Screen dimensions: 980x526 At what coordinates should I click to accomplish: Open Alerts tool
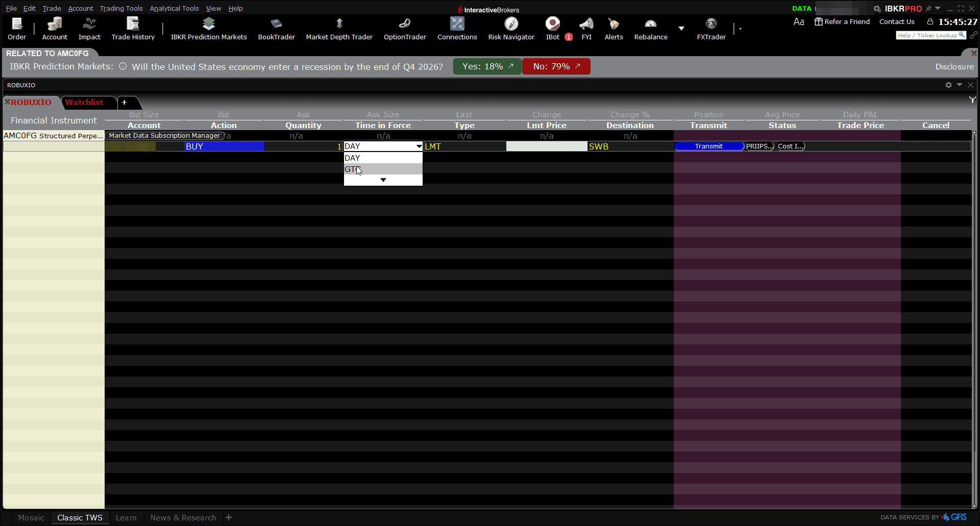(614, 29)
